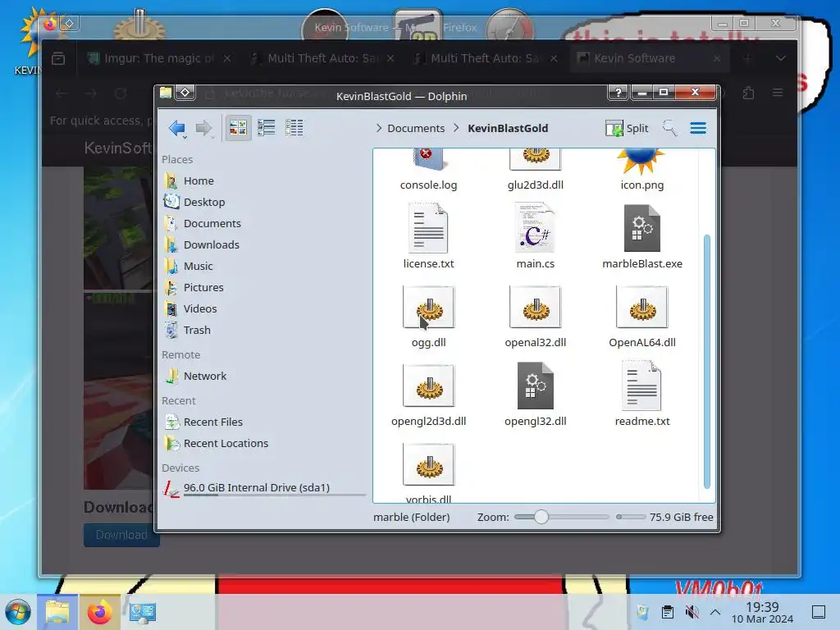Image resolution: width=840 pixels, height=630 pixels.
Task: Select the license.txt file icon
Action: point(428,228)
